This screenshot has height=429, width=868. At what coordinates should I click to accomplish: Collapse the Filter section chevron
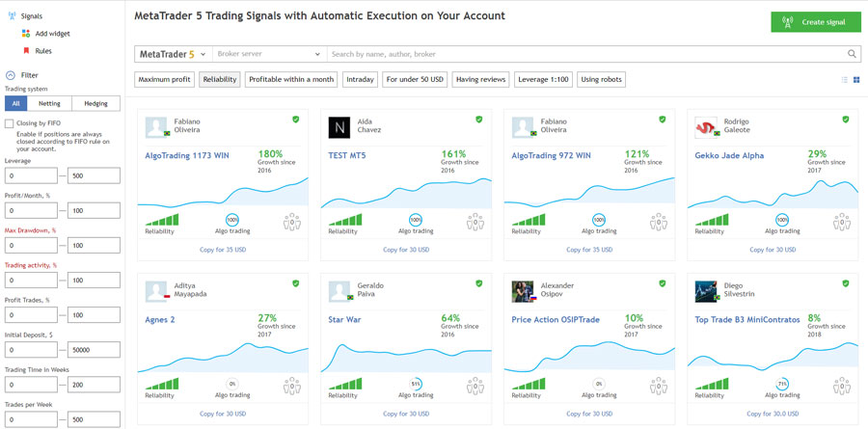click(10, 75)
